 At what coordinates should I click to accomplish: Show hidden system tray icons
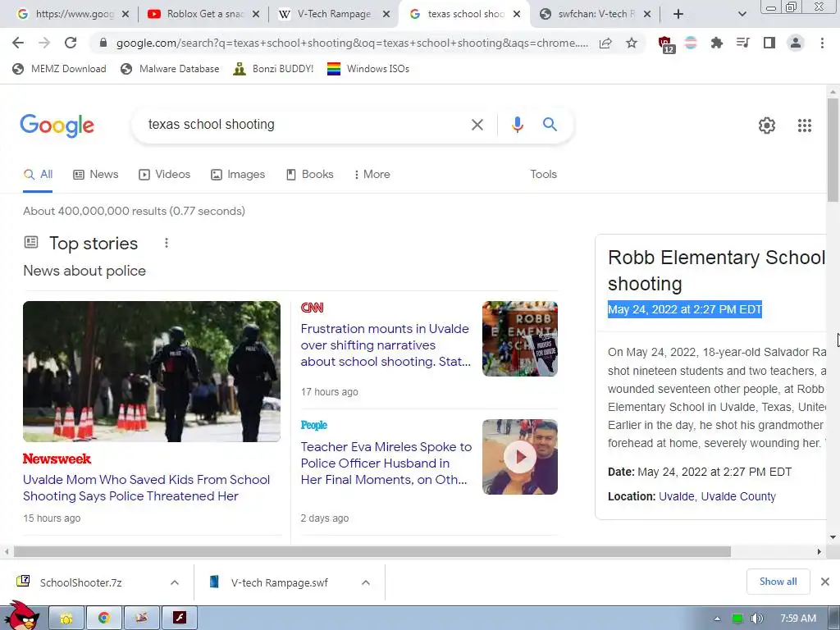point(717,619)
